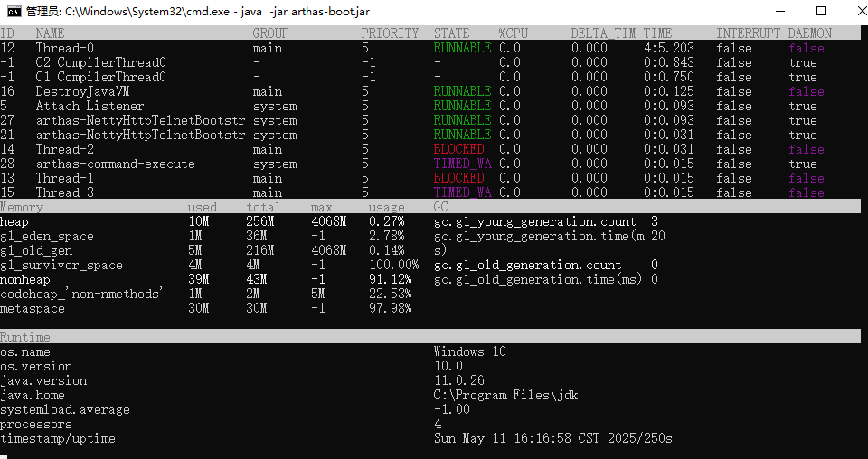Select the %CPU column header
The image size is (868, 459).
(513, 33)
